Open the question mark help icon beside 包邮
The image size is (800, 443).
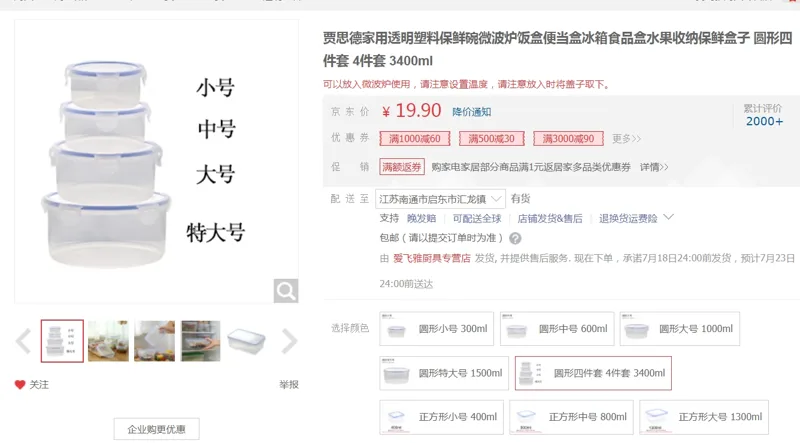click(515, 238)
